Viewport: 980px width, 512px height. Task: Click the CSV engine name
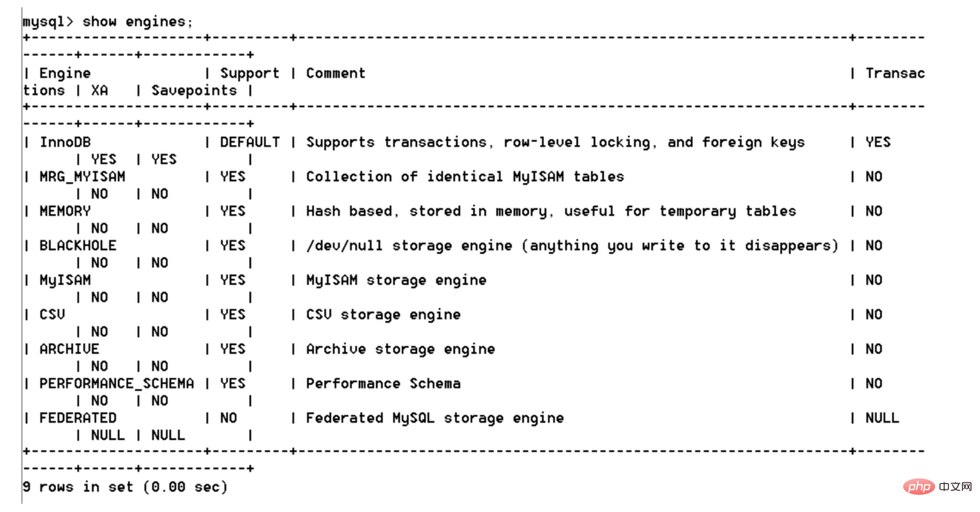click(x=52, y=315)
